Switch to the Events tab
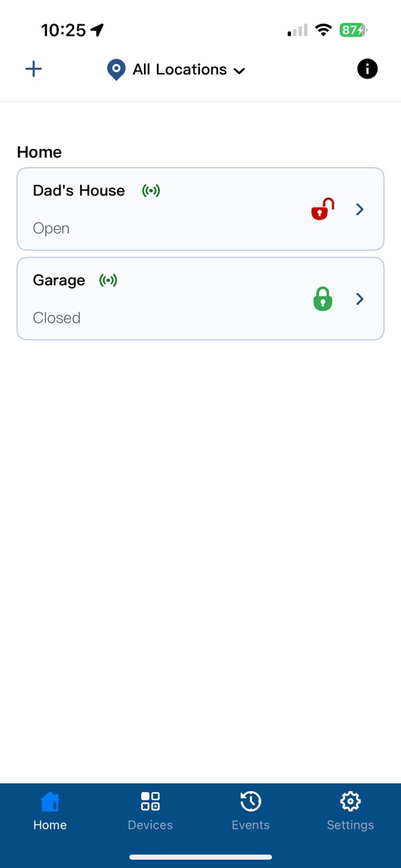 250,811
